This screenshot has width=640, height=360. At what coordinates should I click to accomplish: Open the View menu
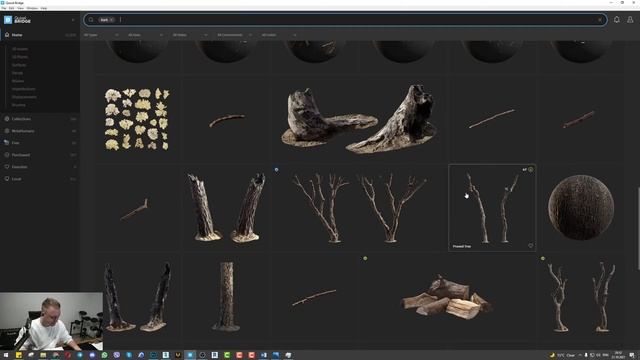coord(20,8)
